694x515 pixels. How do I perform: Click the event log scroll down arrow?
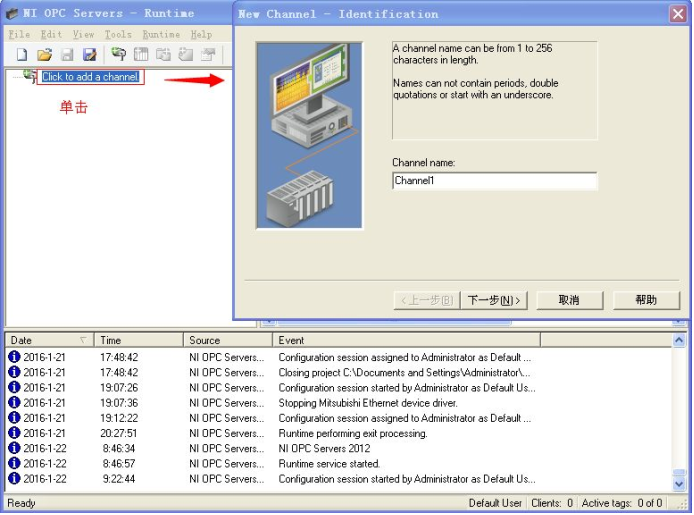[679, 484]
